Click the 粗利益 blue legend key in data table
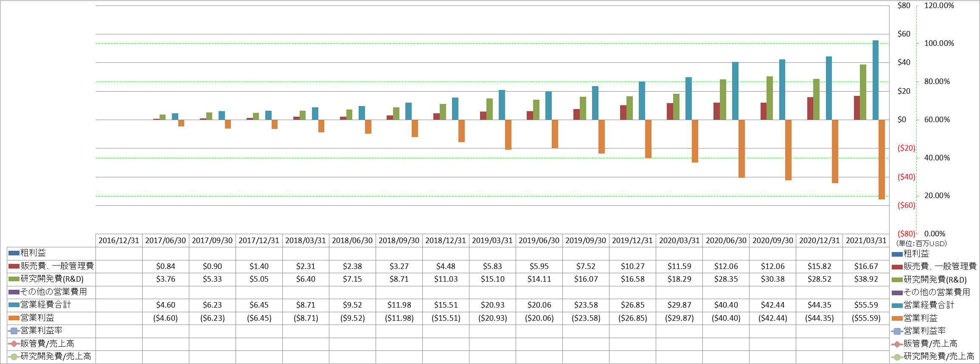The image size is (980, 364). [14, 253]
